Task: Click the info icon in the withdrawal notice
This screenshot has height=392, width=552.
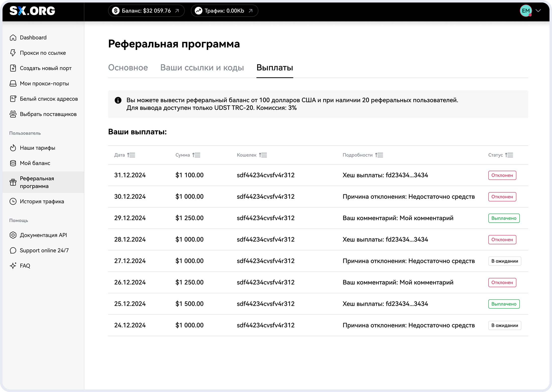Action: tap(118, 100)
